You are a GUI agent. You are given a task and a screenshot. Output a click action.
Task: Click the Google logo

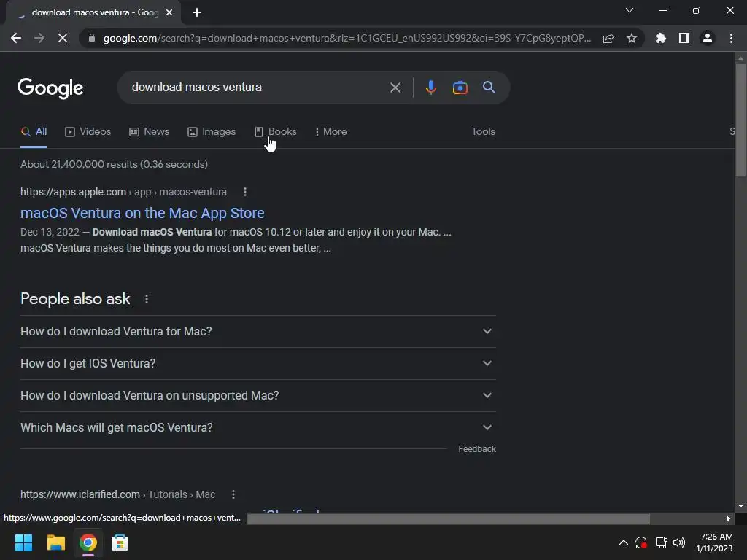tap(50, 88)
